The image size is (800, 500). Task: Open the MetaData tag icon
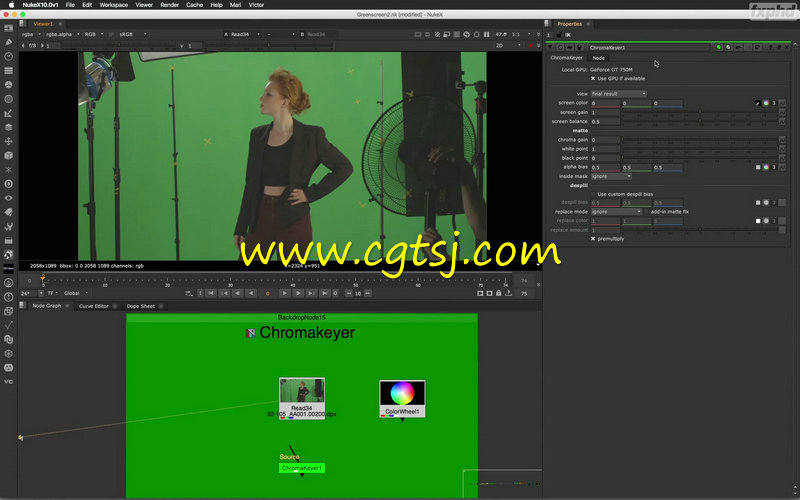(x=8, y=212)
